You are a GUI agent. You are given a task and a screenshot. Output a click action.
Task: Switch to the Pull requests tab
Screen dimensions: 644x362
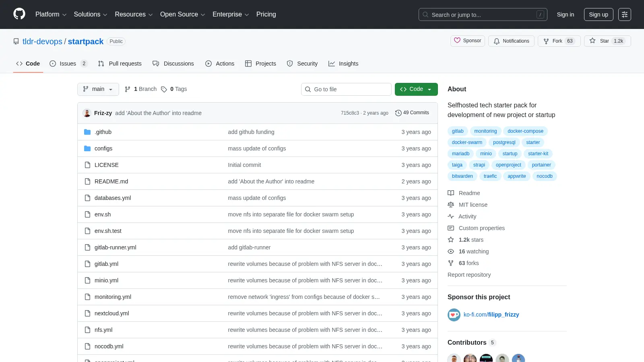tap(120, 64)
